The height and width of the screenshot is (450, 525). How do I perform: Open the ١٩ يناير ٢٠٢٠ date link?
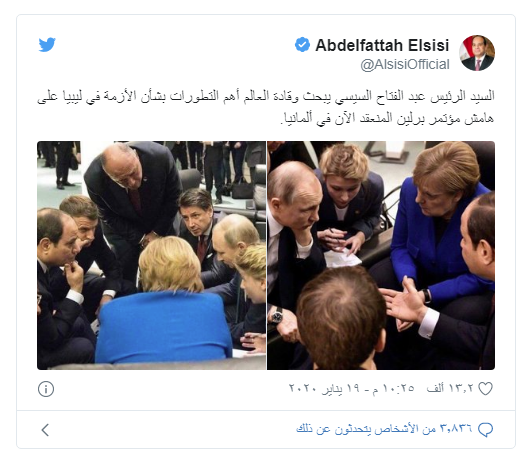point(323,388)
